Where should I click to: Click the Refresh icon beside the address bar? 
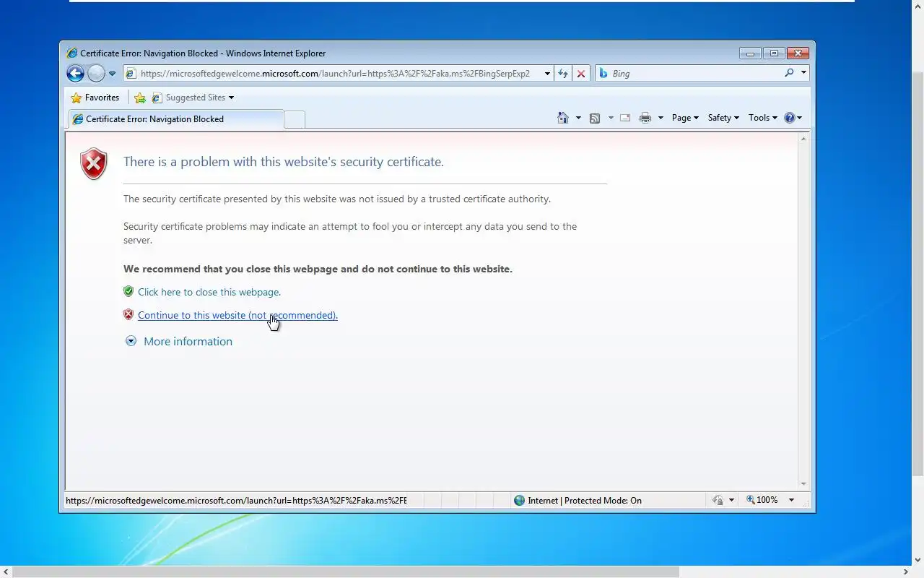[563, 73]
